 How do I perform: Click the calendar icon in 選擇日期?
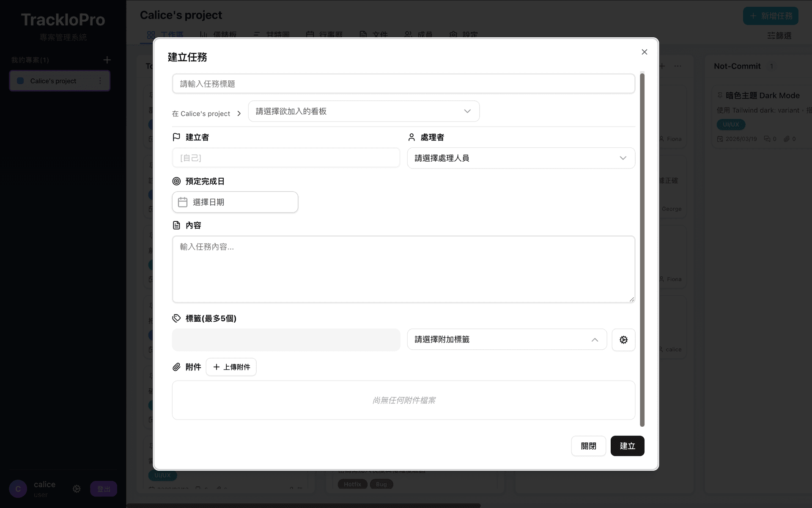pyautogui.click(x=183, y=202)
